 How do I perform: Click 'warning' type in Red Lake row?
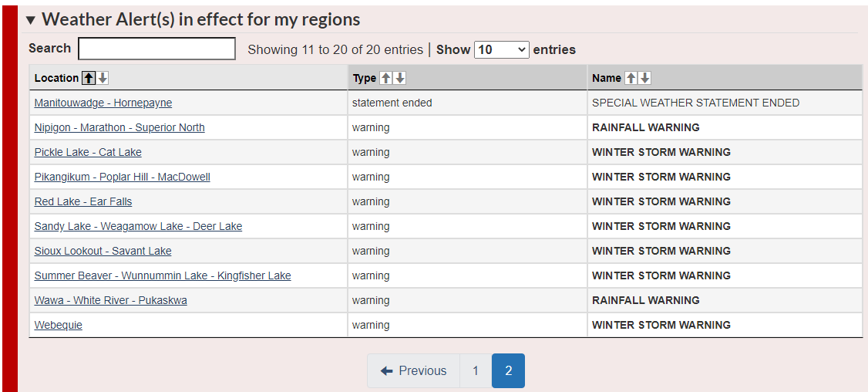click(x=371, y=202)
